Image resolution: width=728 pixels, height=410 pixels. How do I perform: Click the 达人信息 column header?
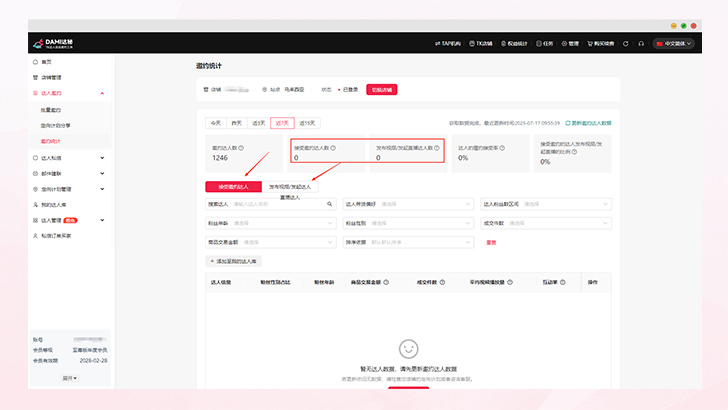(x=221, y=282)
